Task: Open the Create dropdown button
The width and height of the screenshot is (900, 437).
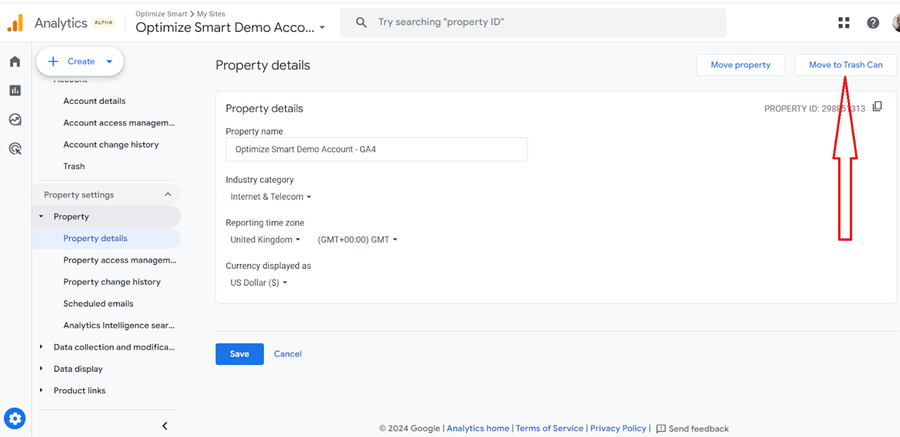Action: click(80, 61)
